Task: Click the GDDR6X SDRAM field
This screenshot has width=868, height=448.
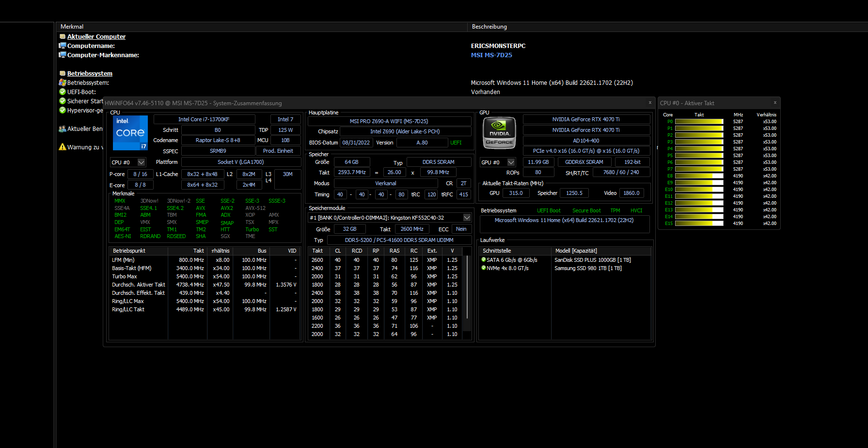Action: (x=584, y=162)
